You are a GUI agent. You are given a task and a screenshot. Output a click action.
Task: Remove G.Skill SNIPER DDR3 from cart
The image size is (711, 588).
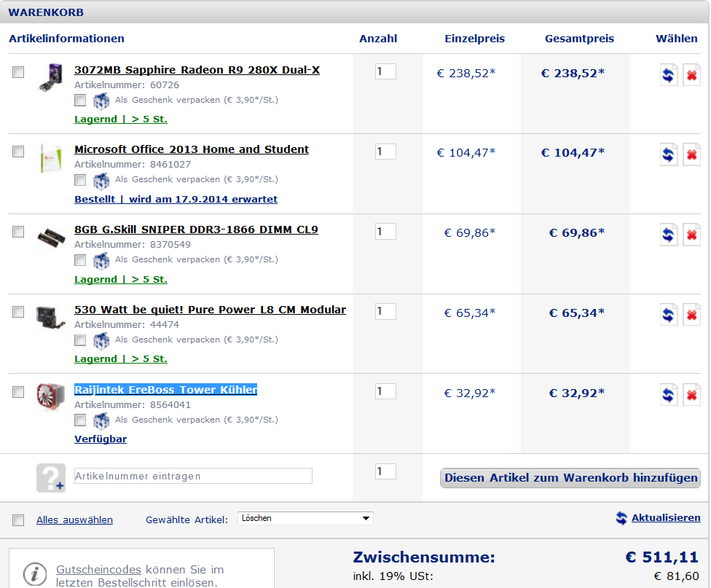(x=691, y=235)
